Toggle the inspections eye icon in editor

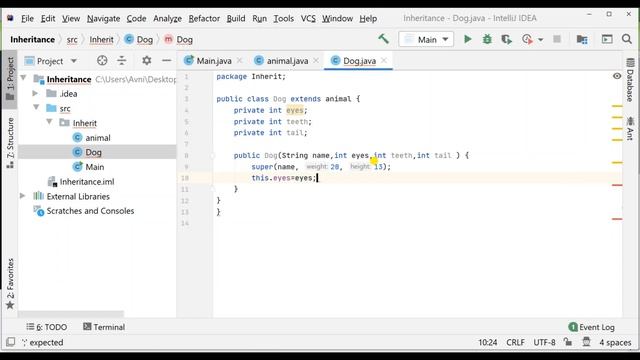pos(617,76)
